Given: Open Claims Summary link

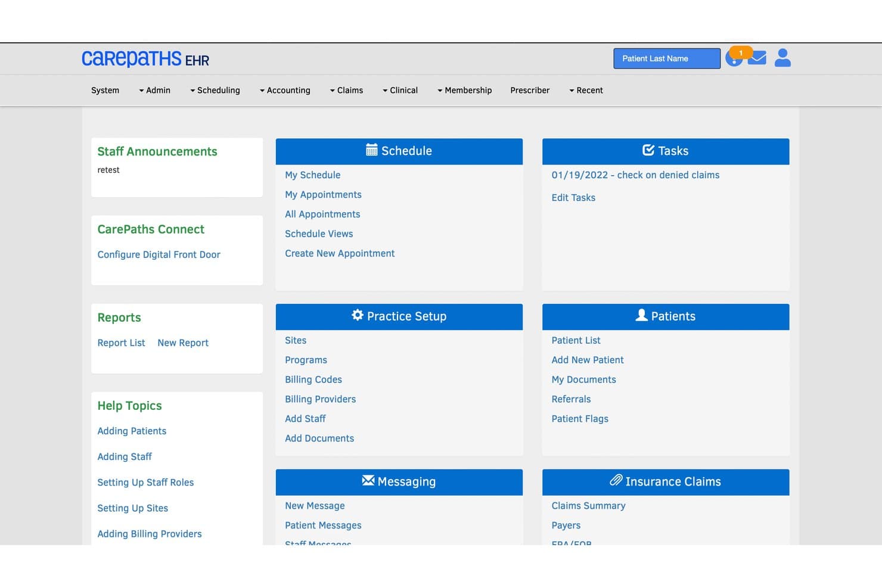Looking at the screenshot, I should pyautogui.click(x=588, y=506).
